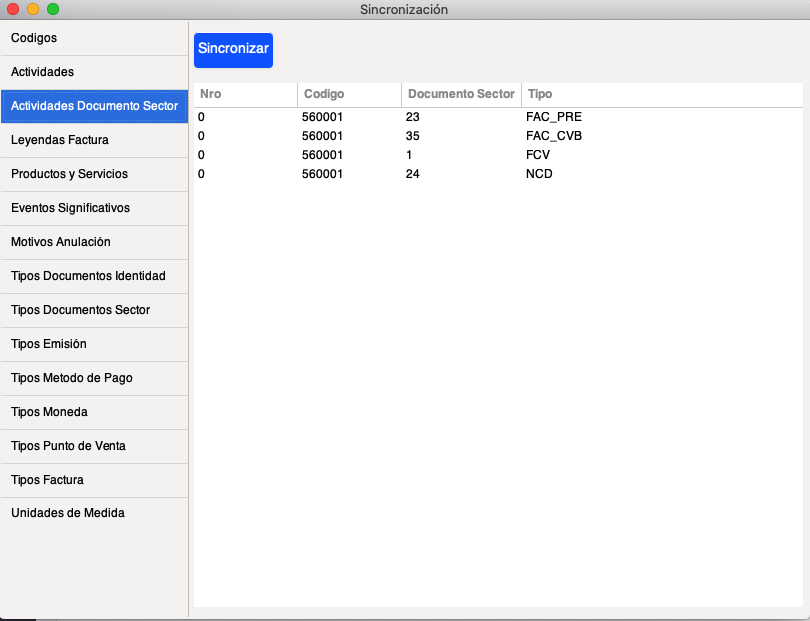Image resolution: width=810 pixels, height=621 pixels.
Task: Open Motivos Anulación section
Action: pos(94,242)
